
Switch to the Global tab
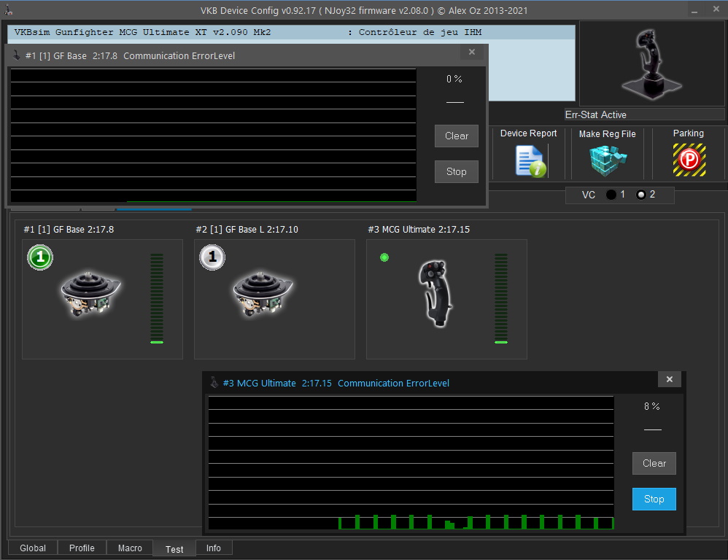tap(33, 548)
